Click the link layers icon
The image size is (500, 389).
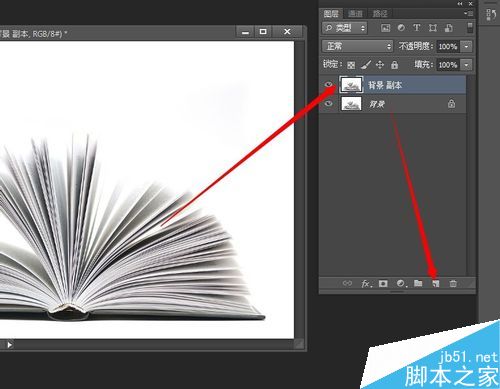347,284
